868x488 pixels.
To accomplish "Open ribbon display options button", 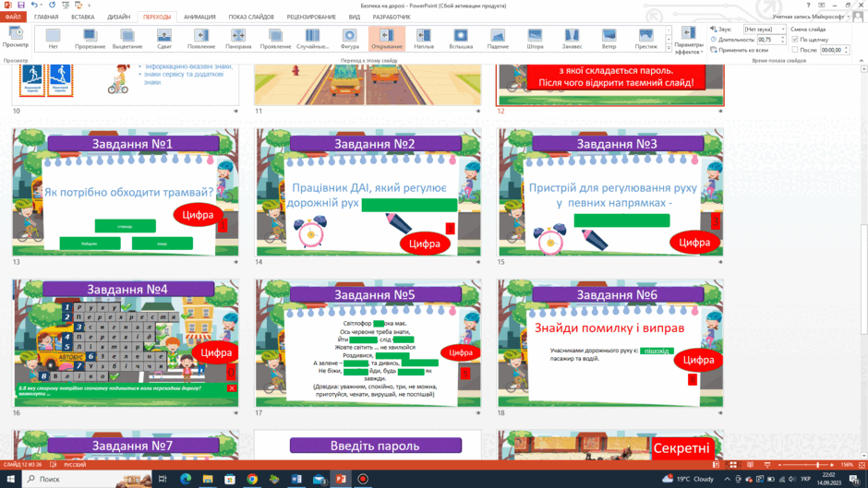I will coord(822,5).
